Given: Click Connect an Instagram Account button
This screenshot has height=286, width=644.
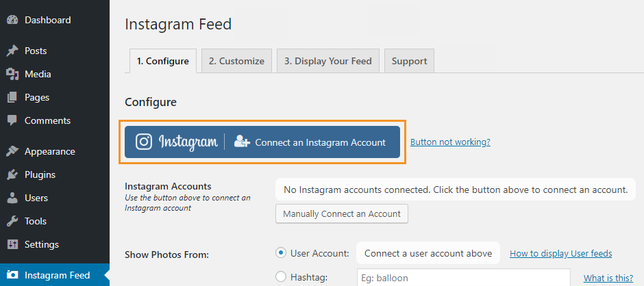Looking at the screenshot, I should 262,142.
